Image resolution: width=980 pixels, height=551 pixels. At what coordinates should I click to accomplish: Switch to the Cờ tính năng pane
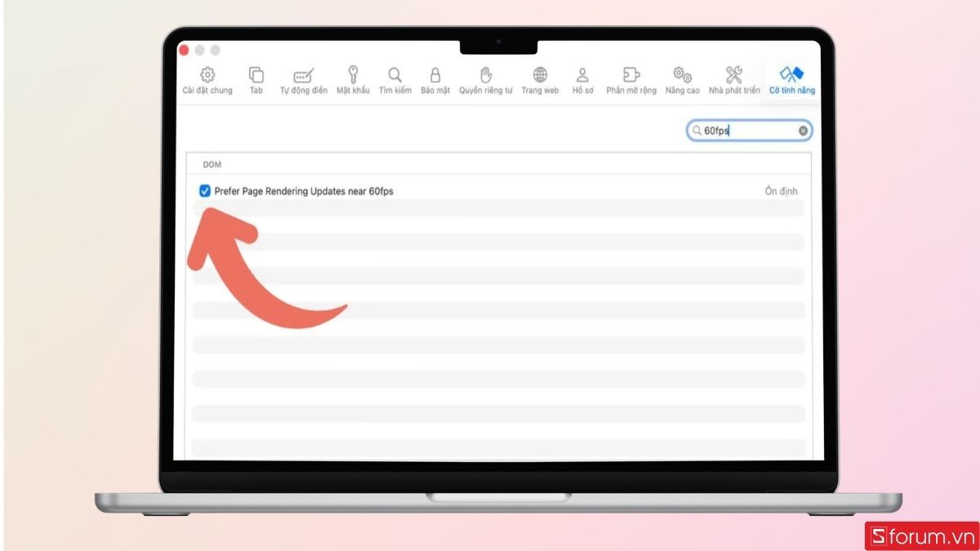[789, 79]
